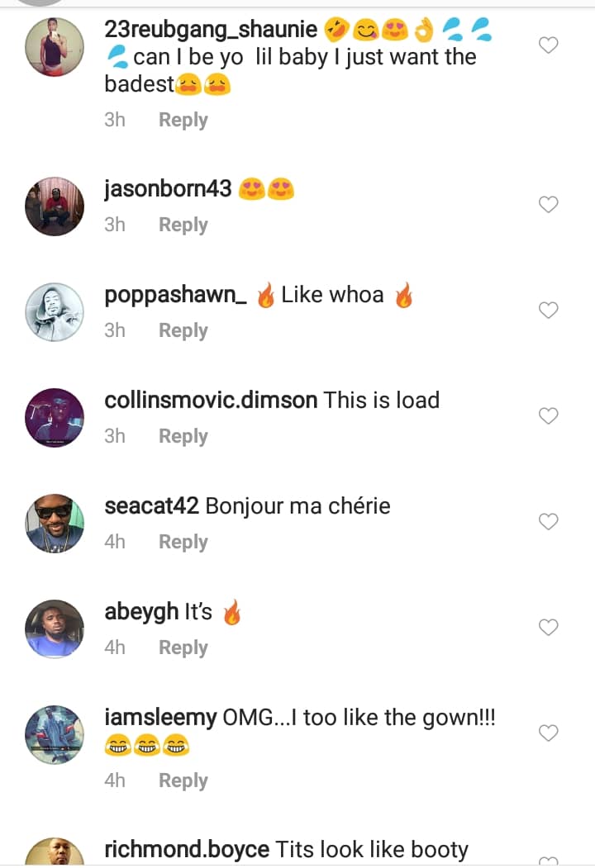Tap Reply below seacat42's comment
595x868 pixels.
[183, 542]
